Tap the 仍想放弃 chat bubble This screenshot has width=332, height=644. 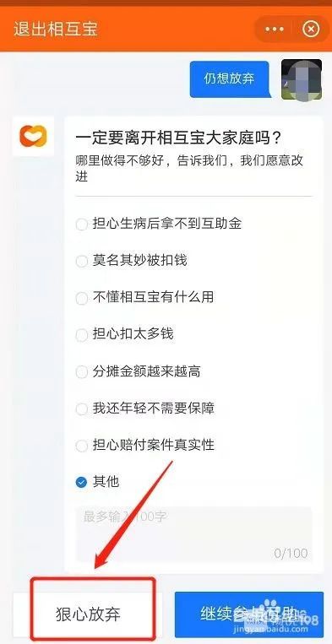(229, 78)
